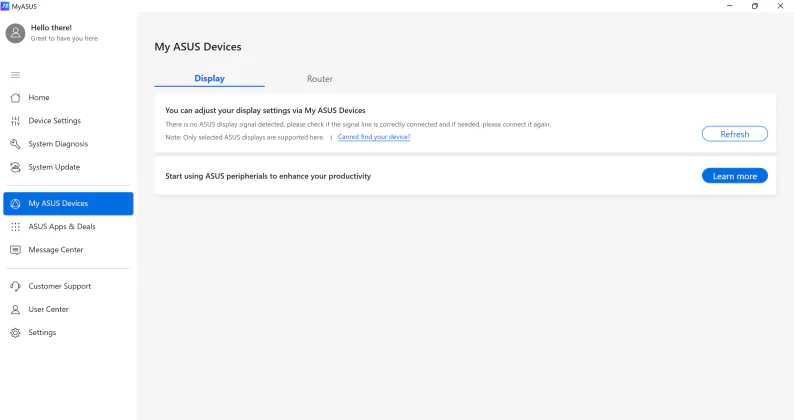Screen dimensions: 794x420
Task: Open the Device Settings label
Action: 55,121
